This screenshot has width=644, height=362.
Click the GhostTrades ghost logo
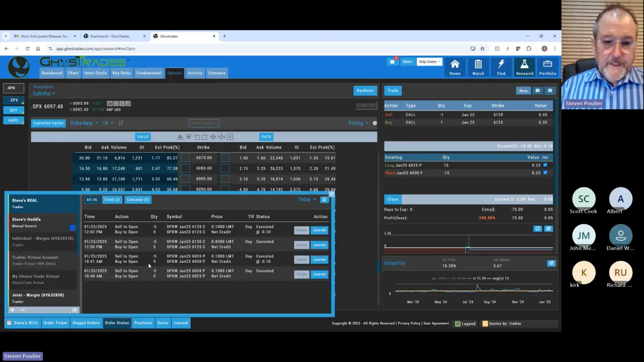(19, 68)
